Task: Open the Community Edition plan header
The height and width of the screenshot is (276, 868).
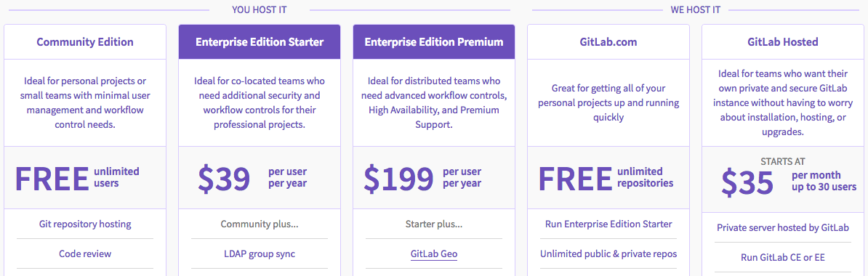Action: click(85, 41)
